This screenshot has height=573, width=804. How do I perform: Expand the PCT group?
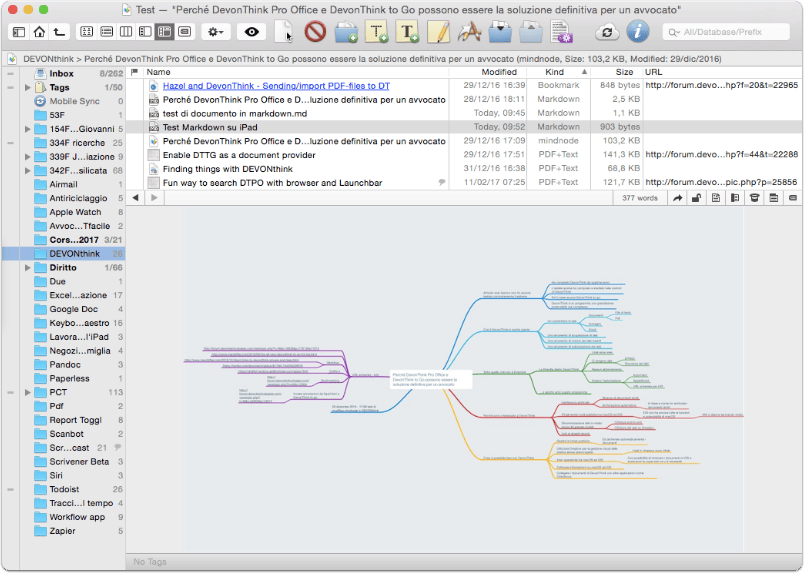tap(28, 392)
